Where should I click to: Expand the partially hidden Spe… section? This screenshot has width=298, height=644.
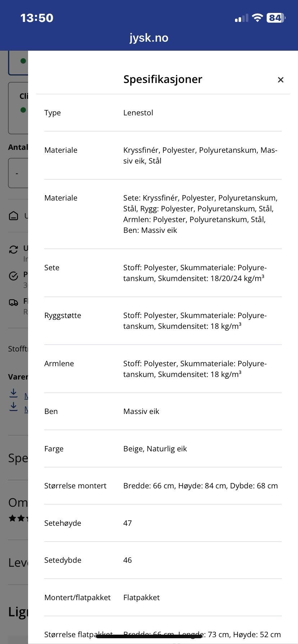click(x=18, y=458)
